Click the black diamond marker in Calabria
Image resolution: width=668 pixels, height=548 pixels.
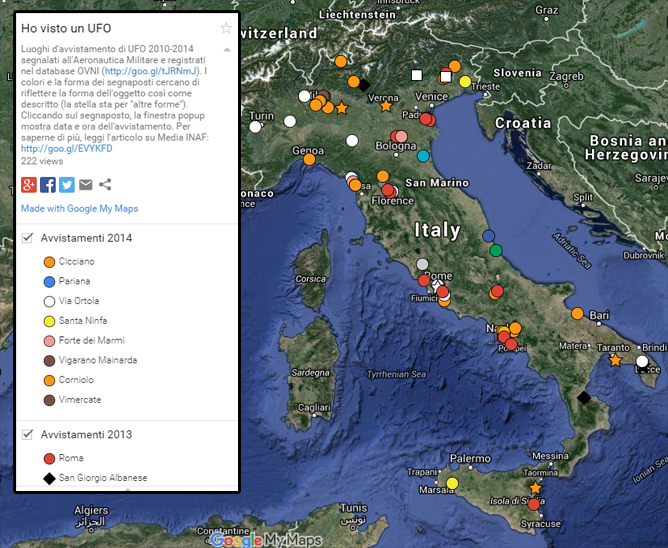(584, 398)
